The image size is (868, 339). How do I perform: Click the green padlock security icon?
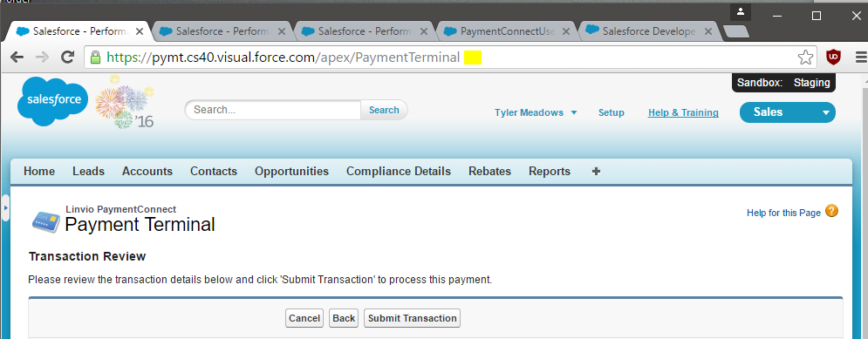pos(95,57)
